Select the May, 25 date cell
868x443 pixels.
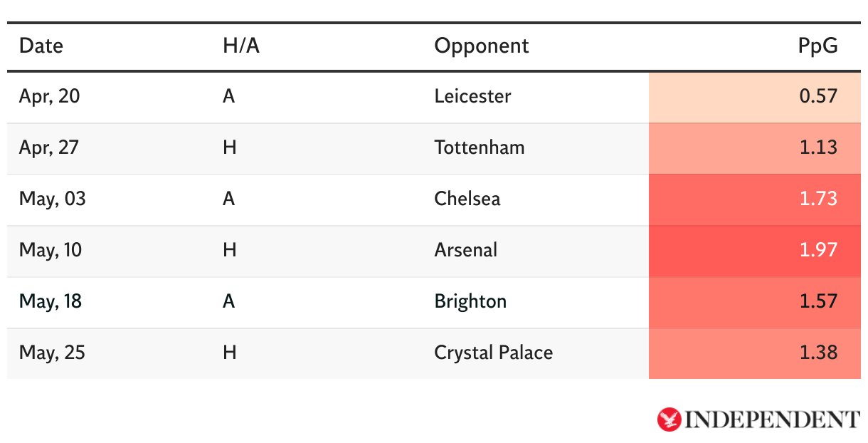click(x=52, y=353)
